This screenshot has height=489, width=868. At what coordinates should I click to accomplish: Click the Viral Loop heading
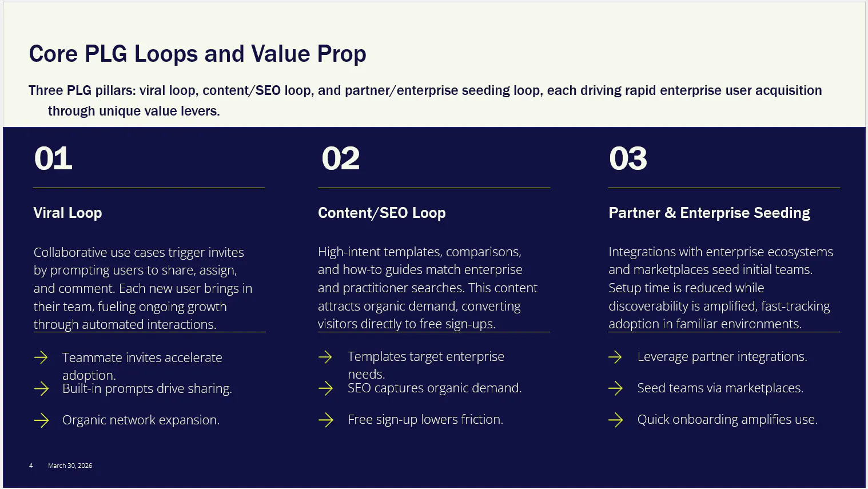click(67, 213)
